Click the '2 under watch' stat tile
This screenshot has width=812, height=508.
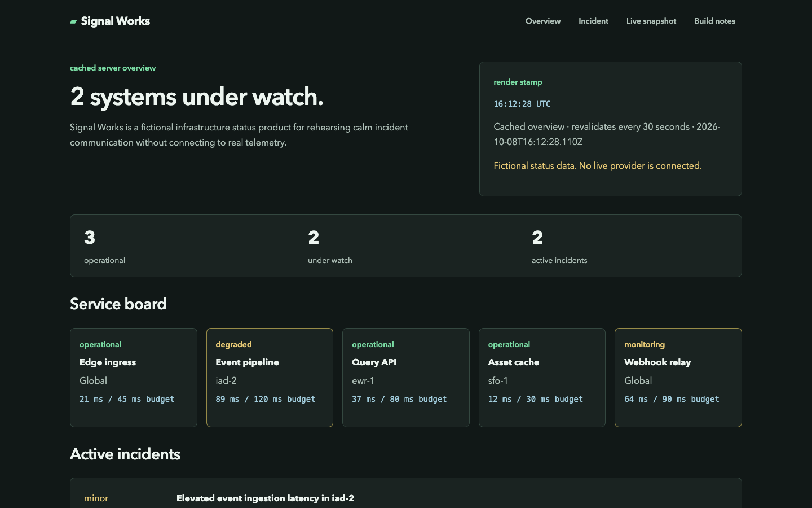406,246
